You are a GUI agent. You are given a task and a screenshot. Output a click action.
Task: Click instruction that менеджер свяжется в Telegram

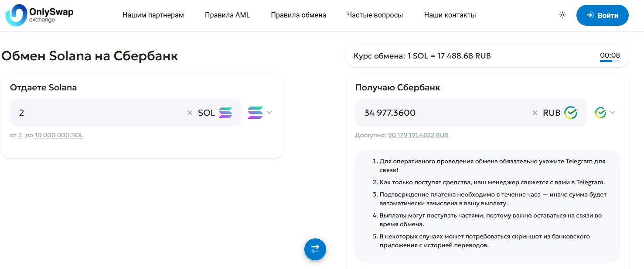click(492, 183)
